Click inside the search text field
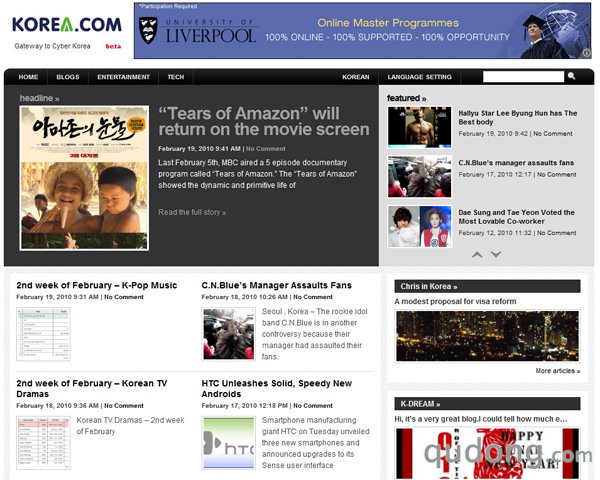The width and height of the screenshot is (600, 480). [x=523, y=77]
